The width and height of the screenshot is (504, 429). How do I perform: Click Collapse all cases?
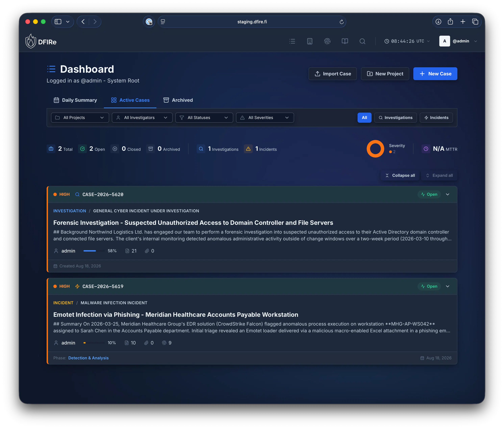(x=400, y=175)
